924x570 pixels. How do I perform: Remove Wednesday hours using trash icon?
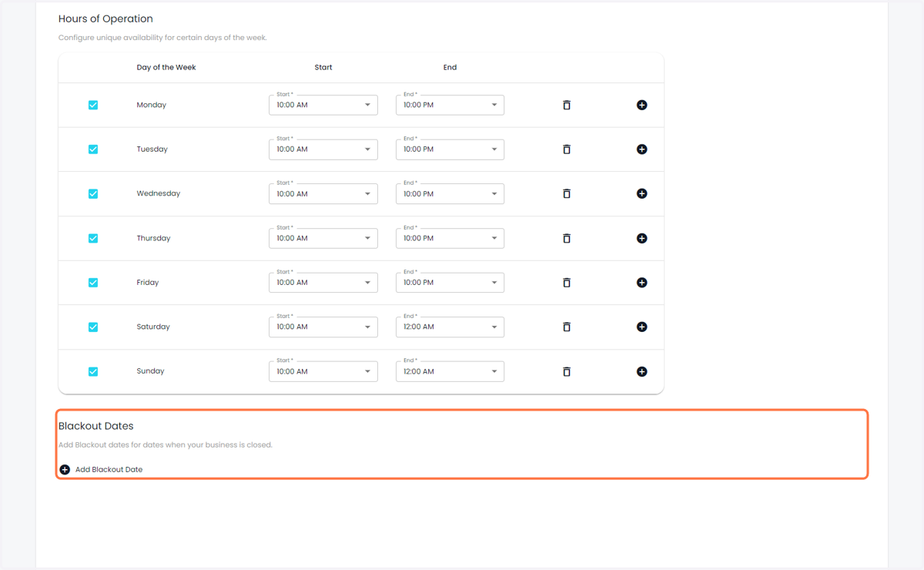pyautogui.click(x=567, y=193)
